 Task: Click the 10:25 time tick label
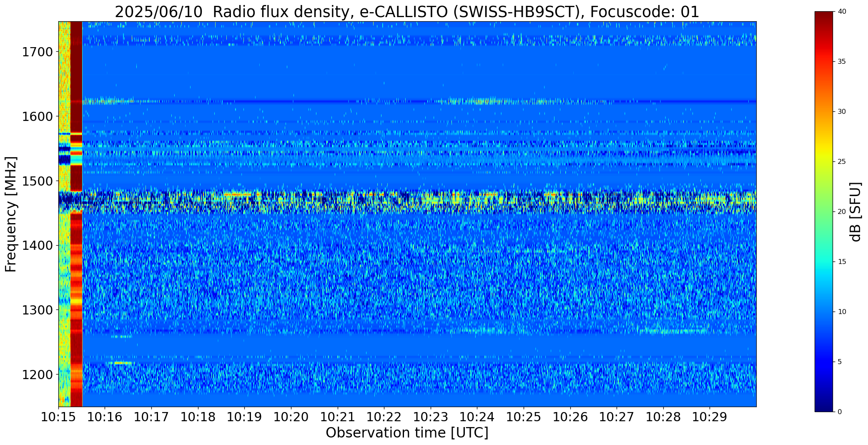(x=524, y=417)
